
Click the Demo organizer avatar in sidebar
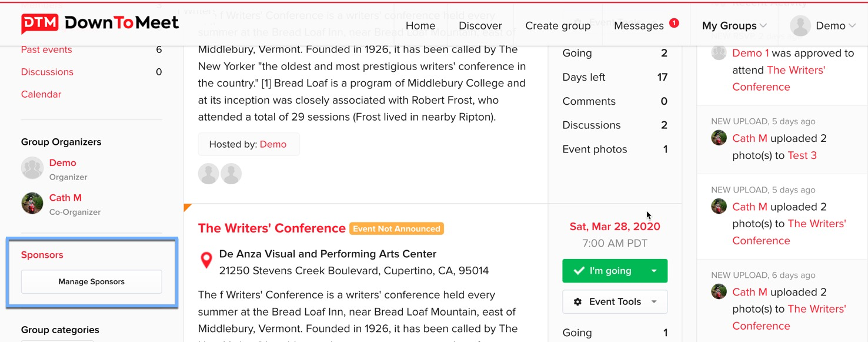tap(32, 168)
